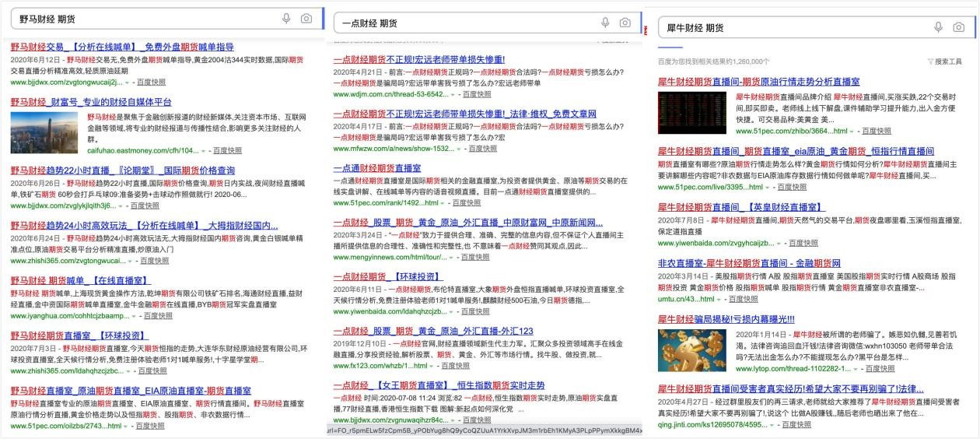The width and height of the screenshot is (980, 439).
Task: Open 百度快照 for www.wdjm.com.cn result
Action: click(x=476, y=94)
